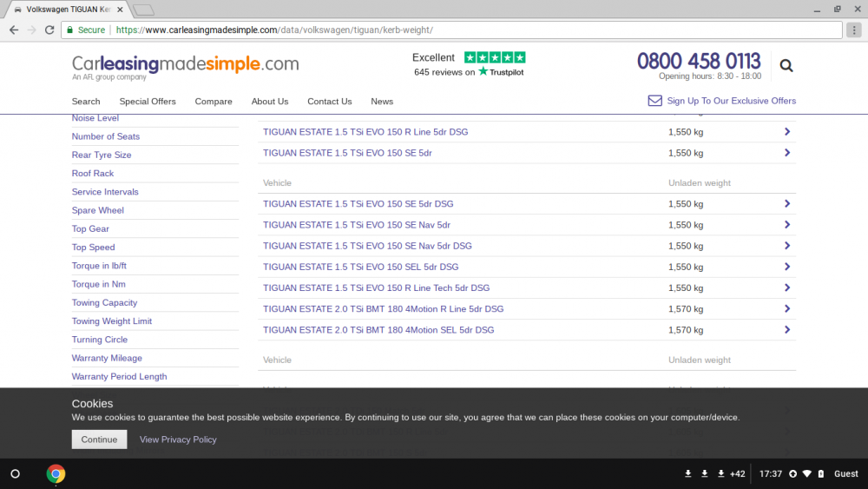
Task: Open a new tab button
Action: pos(144,10)
